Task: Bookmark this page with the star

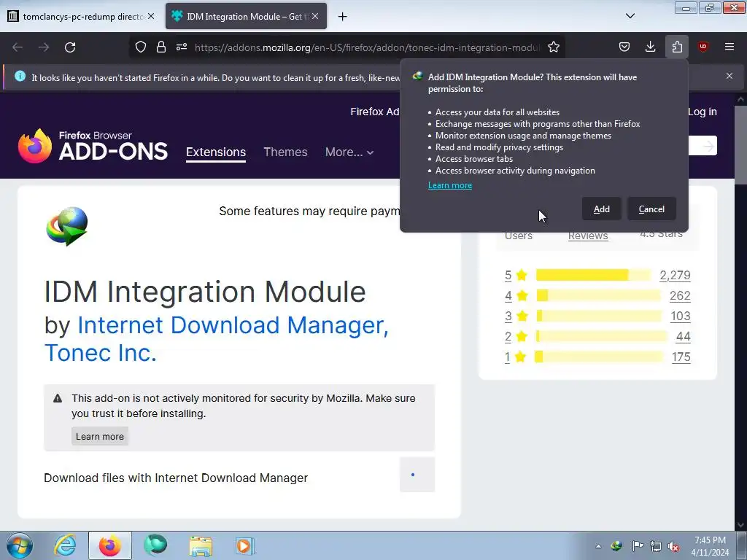Action: pos(553,47)
